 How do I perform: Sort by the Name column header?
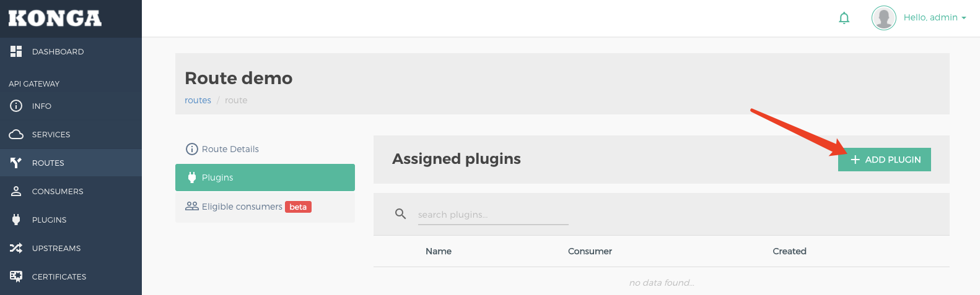point(439,251)
